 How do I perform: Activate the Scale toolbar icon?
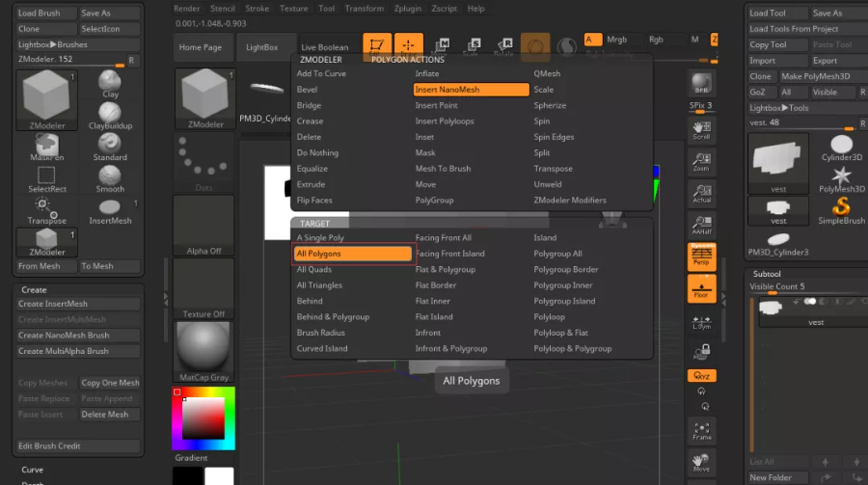[x=471, y=46]
